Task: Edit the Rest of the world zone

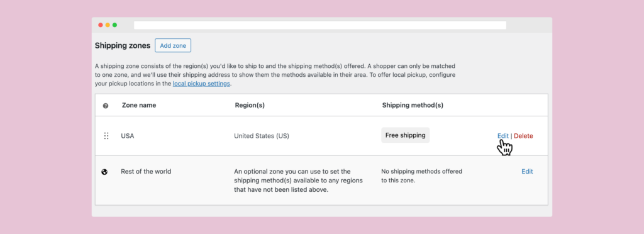Action: pos(527,172)
